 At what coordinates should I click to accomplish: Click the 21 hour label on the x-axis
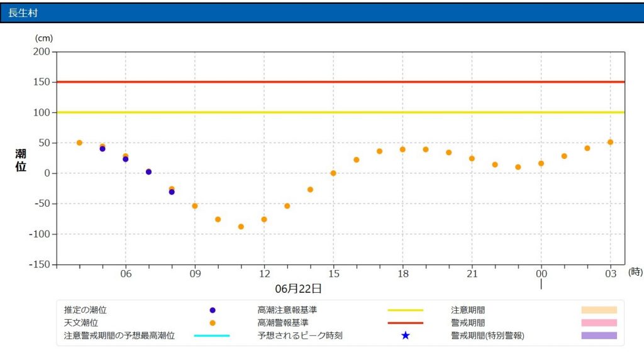coord(472,273)
